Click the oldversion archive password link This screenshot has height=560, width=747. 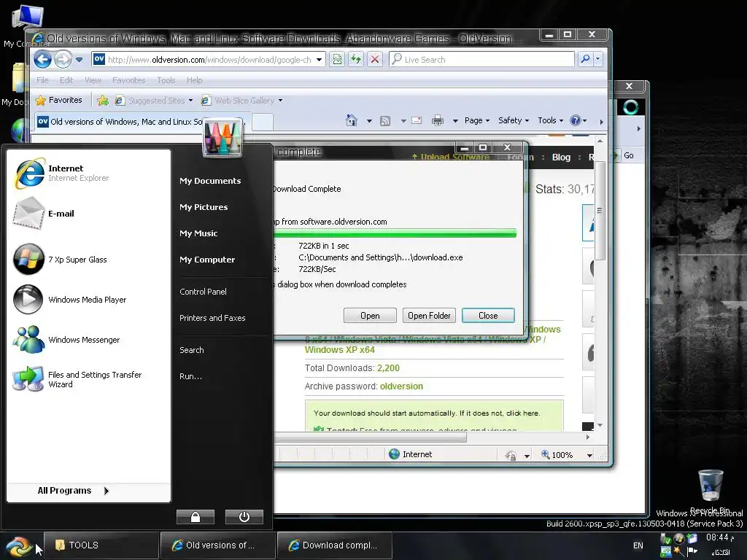coord(401,386)
